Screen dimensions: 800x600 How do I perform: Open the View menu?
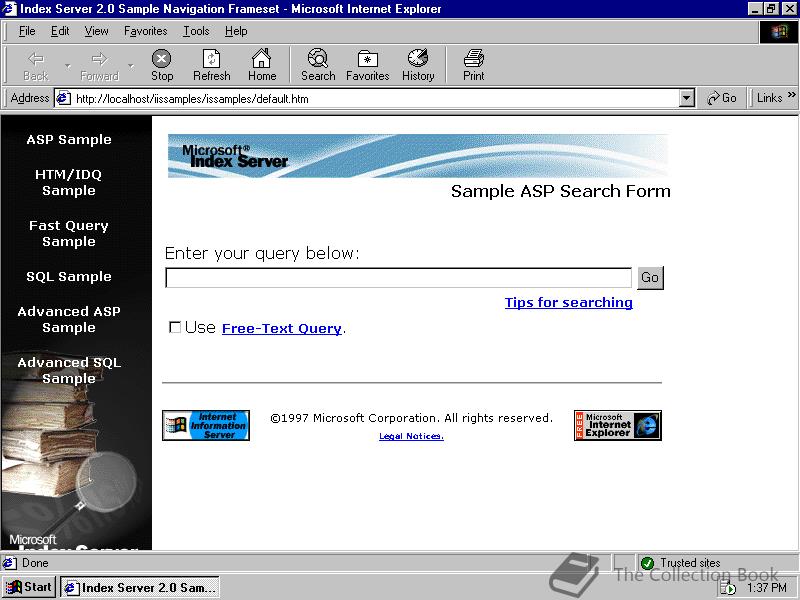pos(96,31)
